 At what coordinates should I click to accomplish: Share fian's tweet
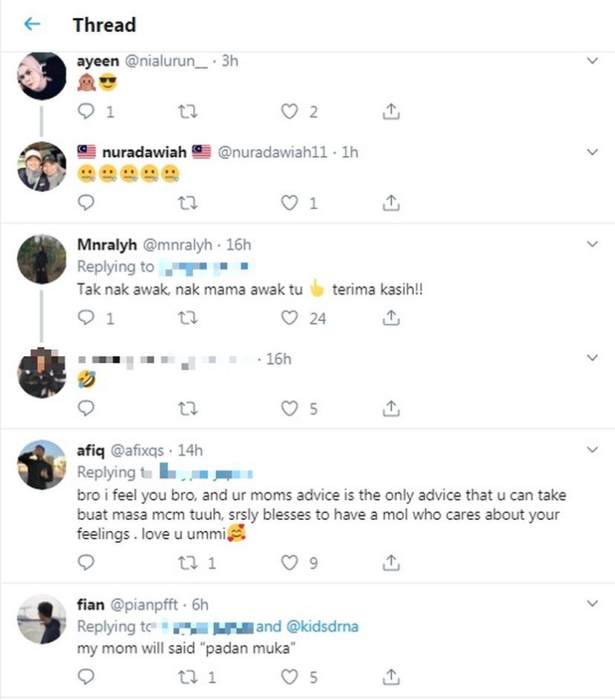click(391, 677)
